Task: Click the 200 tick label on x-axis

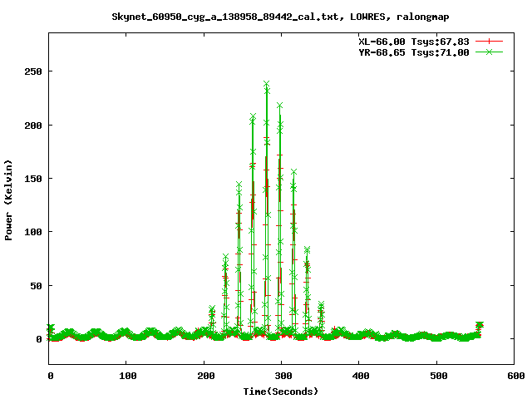Action: click(x=204, y=376)
